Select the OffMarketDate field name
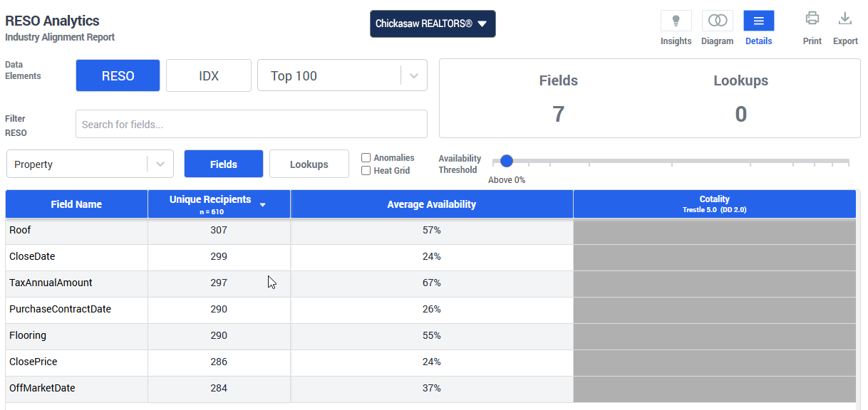Screen dimensions: 868x410 click(42, 388)
